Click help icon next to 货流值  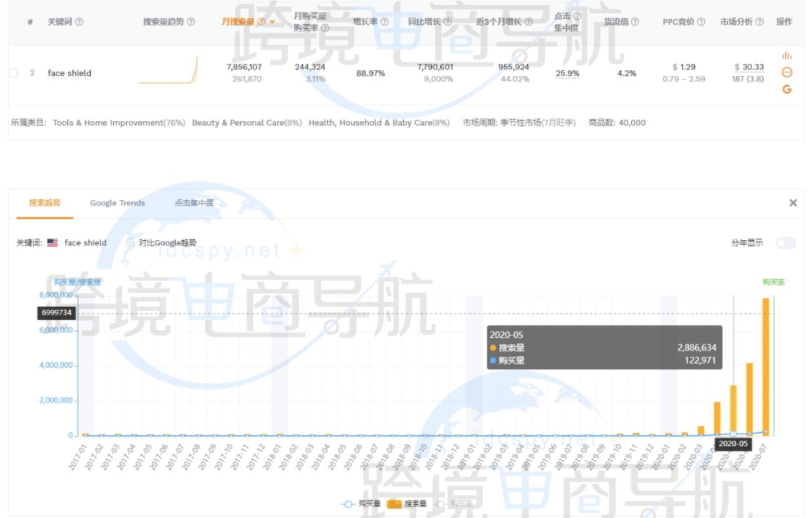[x=635, y=22]
